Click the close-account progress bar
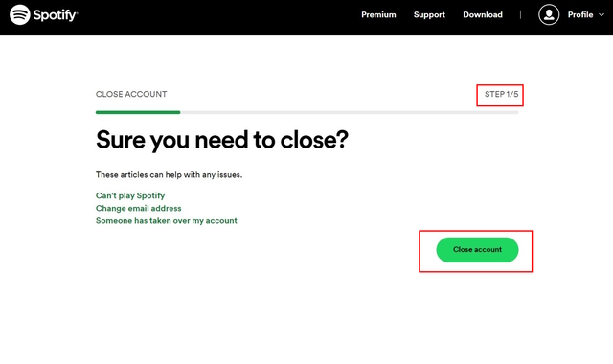The height and width of the screenshot is (364, 613). tap(306, 112)
